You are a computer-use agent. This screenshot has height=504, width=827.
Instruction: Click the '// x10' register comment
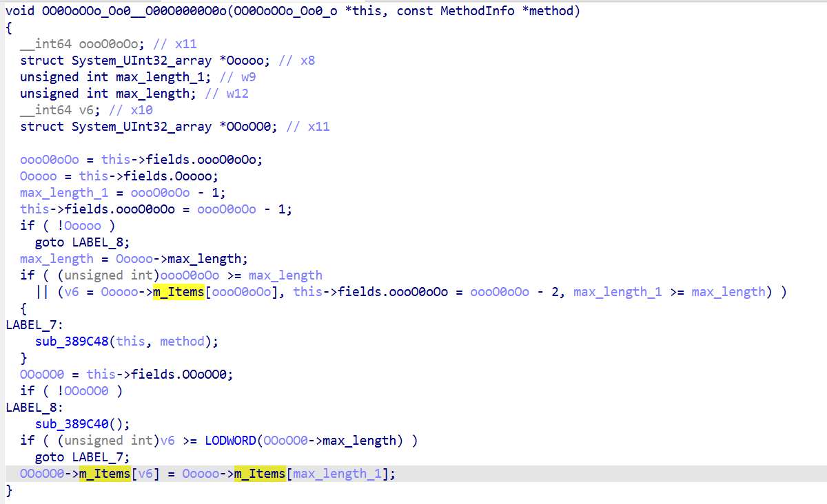click(x=130, y=110)
